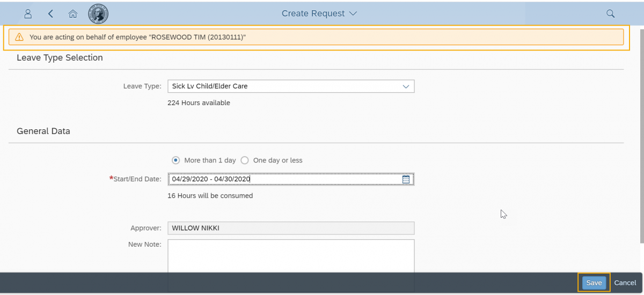This screenshot has width=644, height=295.
Task: Expand the Leave Type dropdown arrow
Action: (x=406, y=86)
